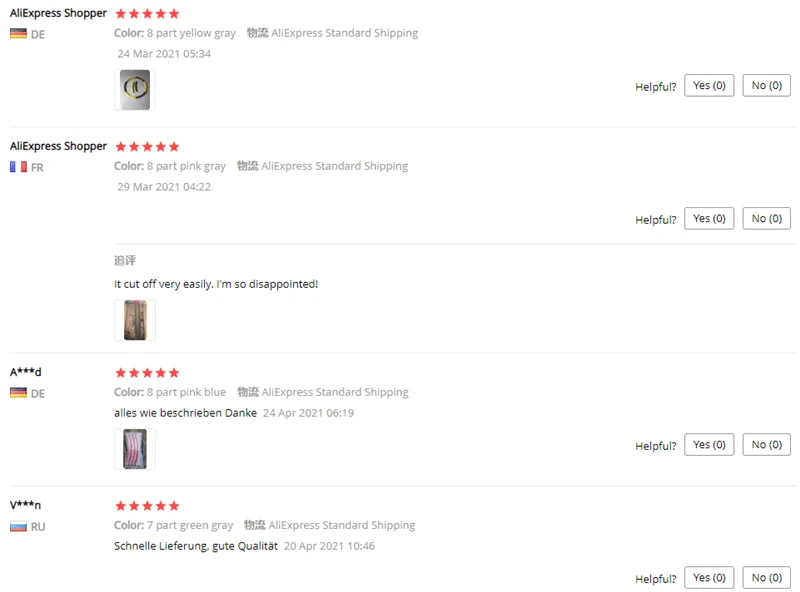Viewport: 800px width, 592px height.
Task: Click the German flag icon of first reviewer
Action: click(x=18, y=34)
